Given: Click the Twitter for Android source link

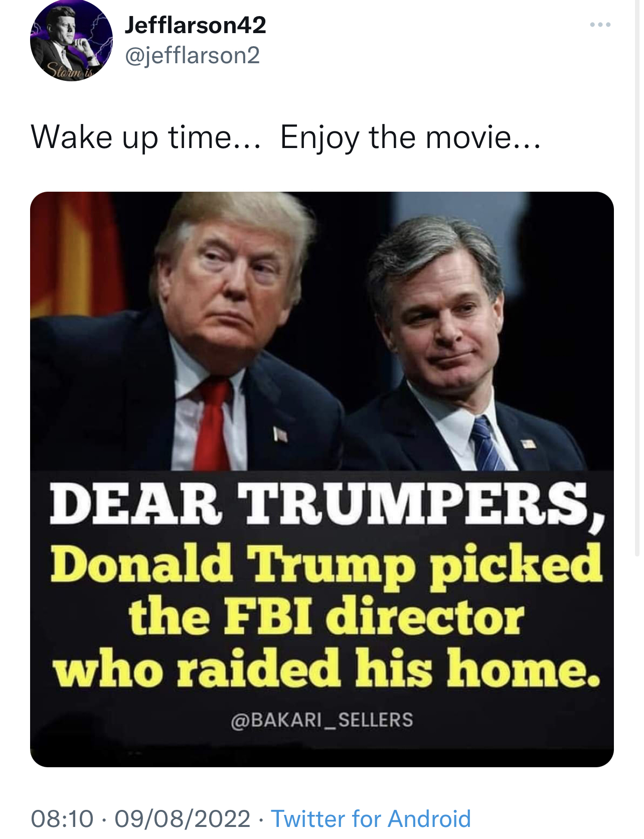Looking at the screenshot, I should (371, 818).
